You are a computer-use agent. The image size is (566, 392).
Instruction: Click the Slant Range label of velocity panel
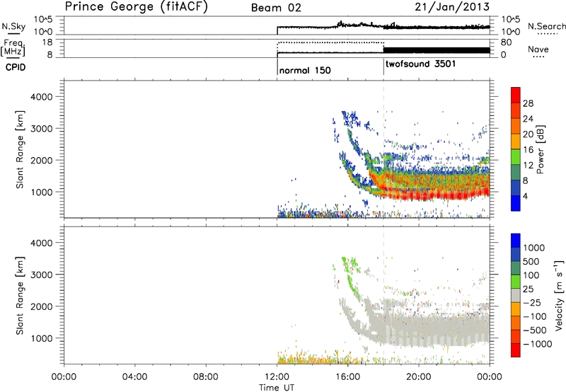pos(20,295)
